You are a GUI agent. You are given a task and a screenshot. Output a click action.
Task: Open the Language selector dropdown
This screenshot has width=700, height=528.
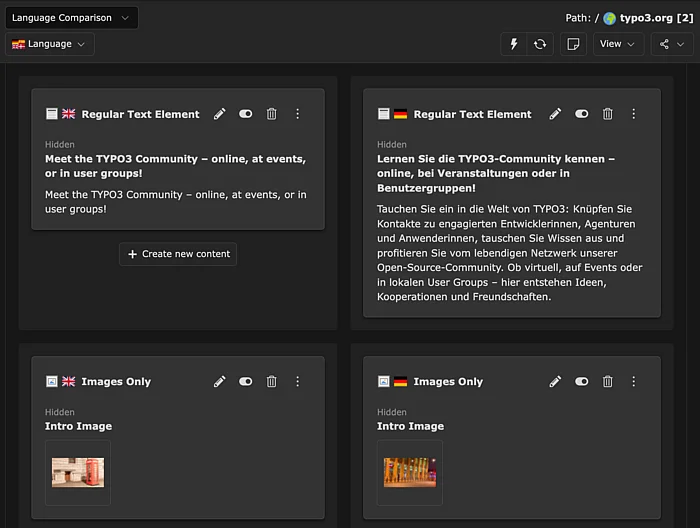coord(50,44)
